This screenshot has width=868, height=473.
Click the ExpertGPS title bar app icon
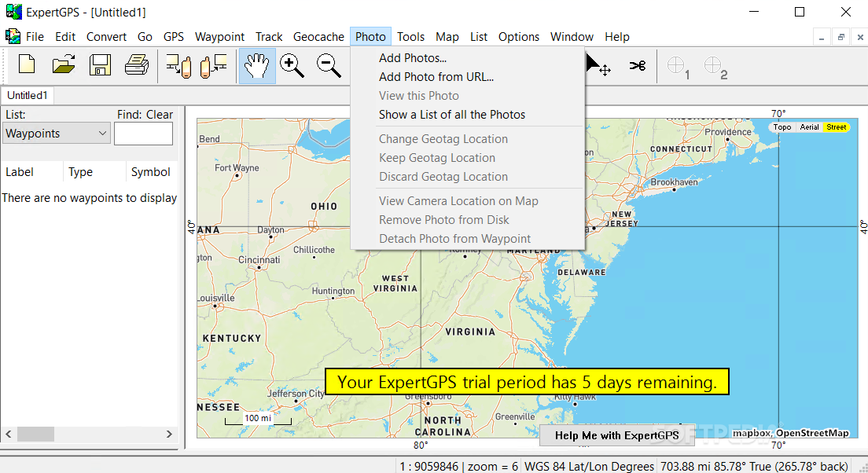pyautogui.click(x=14, y=11)
